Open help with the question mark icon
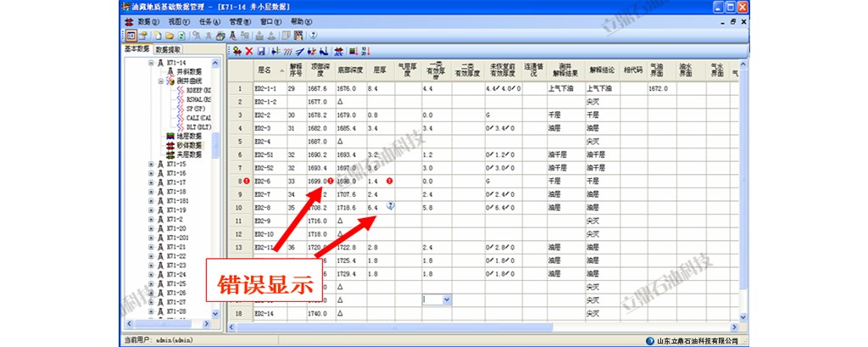This screenshot has height=347, width=868. click(x=314, y=36)
